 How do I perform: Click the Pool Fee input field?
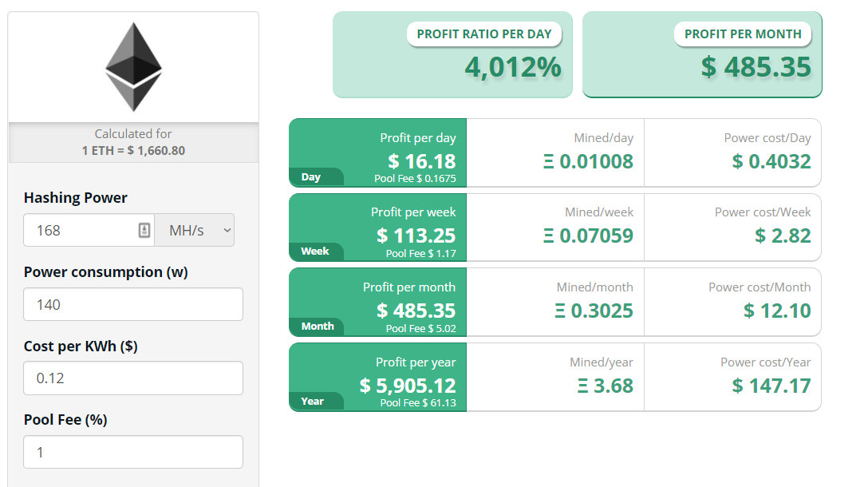(133, 452)
